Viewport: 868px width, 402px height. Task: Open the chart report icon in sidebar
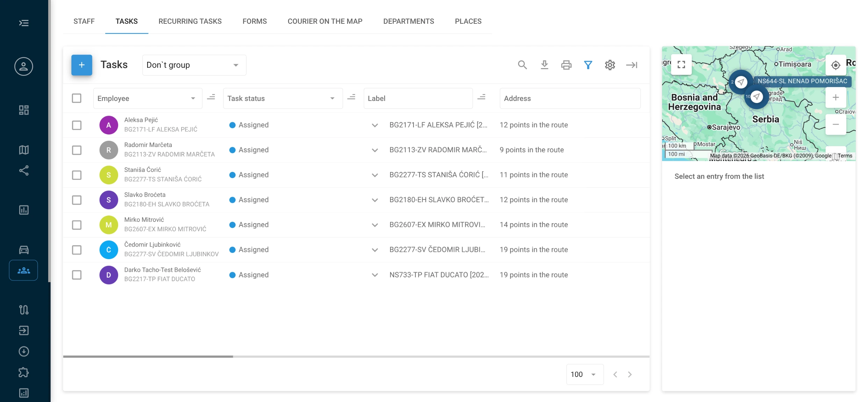(x=24, y=210)
